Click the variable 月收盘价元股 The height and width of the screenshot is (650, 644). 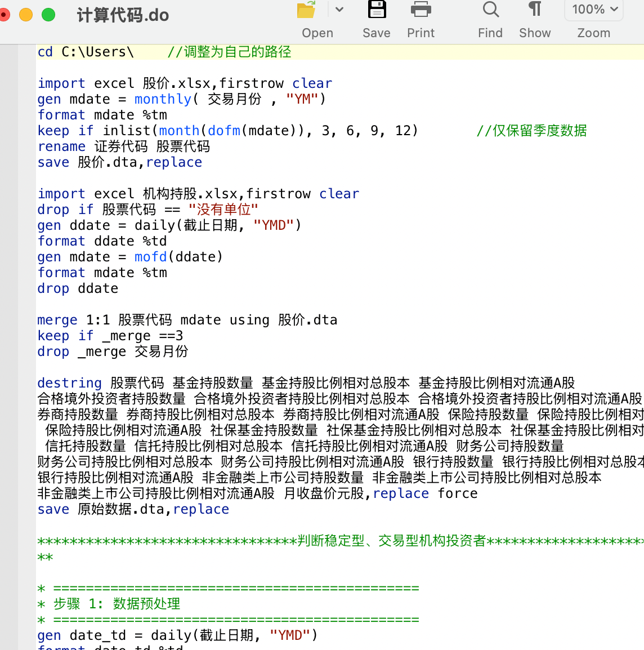click(324, 493)
